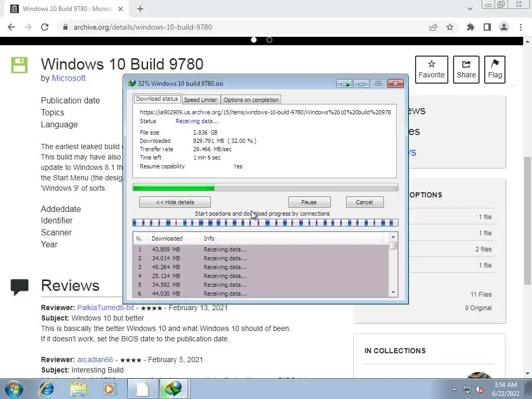Click the share page icon in address bar
532x399 pixels.
point(433,27)
